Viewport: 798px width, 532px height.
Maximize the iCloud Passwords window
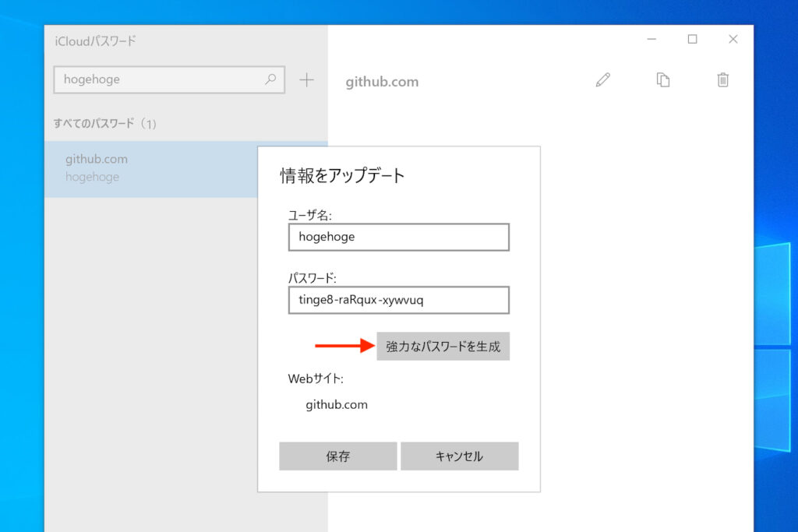692,38
